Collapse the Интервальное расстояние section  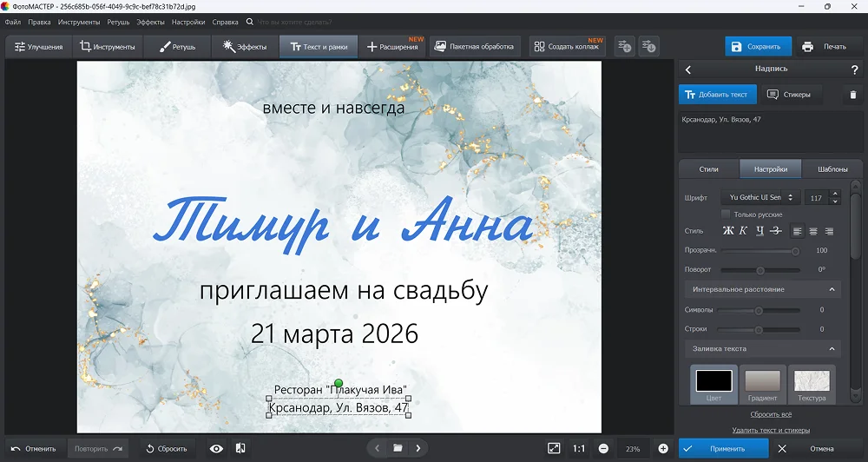(832, 289)
